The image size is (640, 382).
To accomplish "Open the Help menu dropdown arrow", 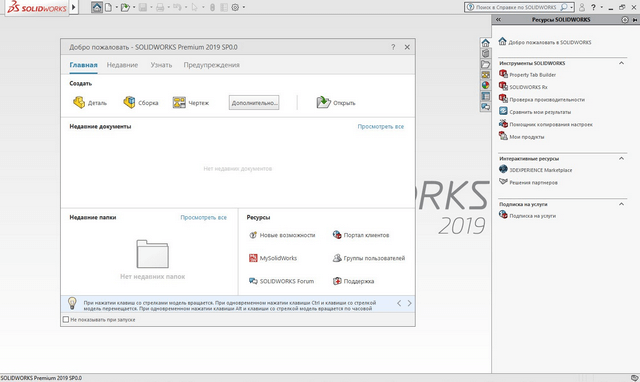I will [x=601, y=7].
